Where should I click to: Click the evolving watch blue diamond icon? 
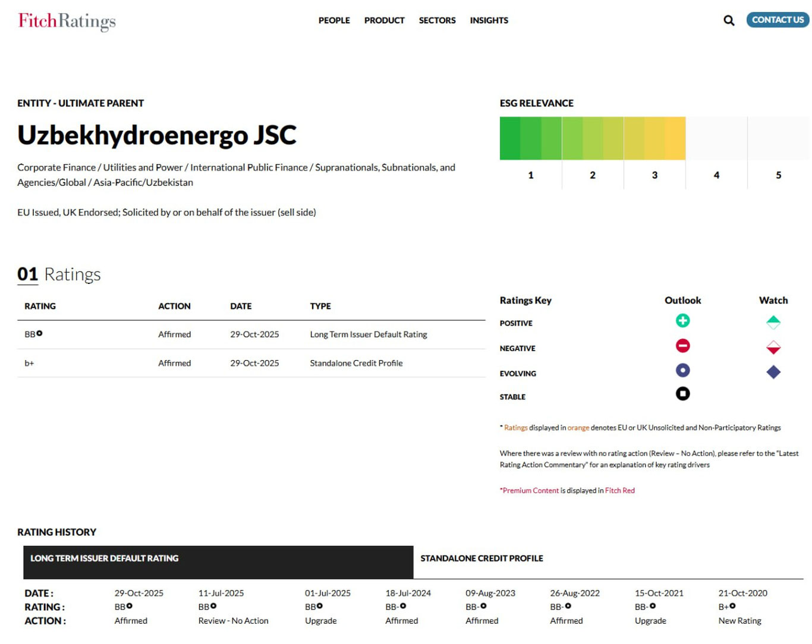pyautogui.click(x=773, y=372)
